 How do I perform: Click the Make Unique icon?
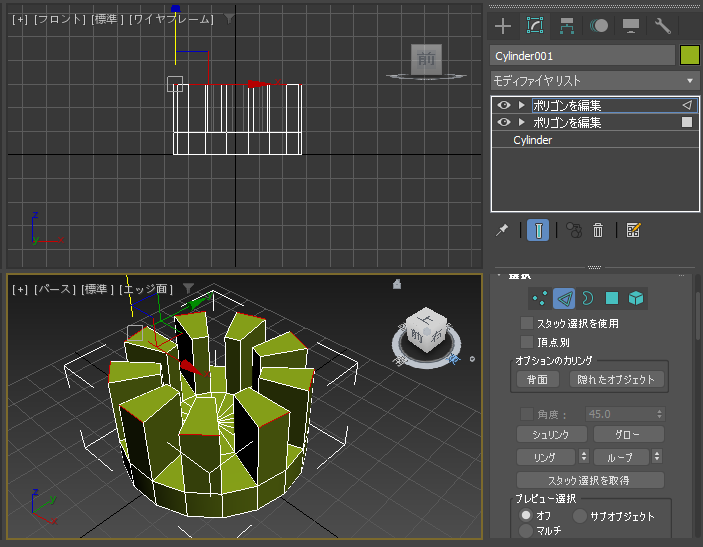coord(574,230)
